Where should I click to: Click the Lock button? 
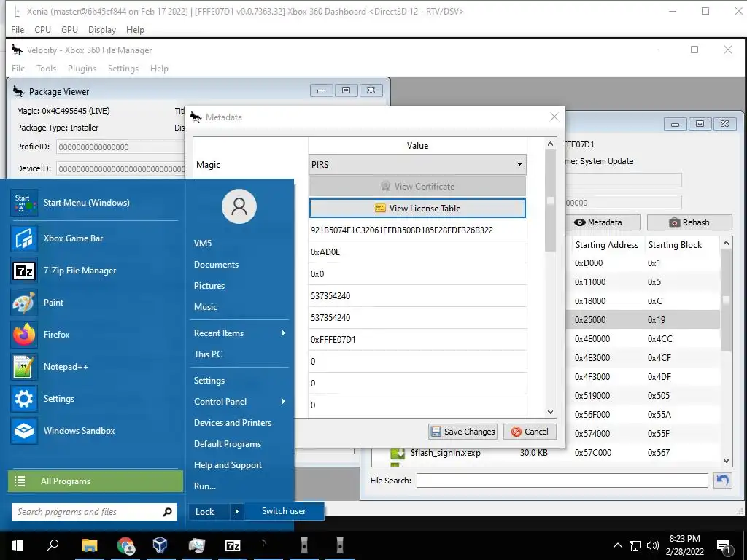[x=209, y=512]
